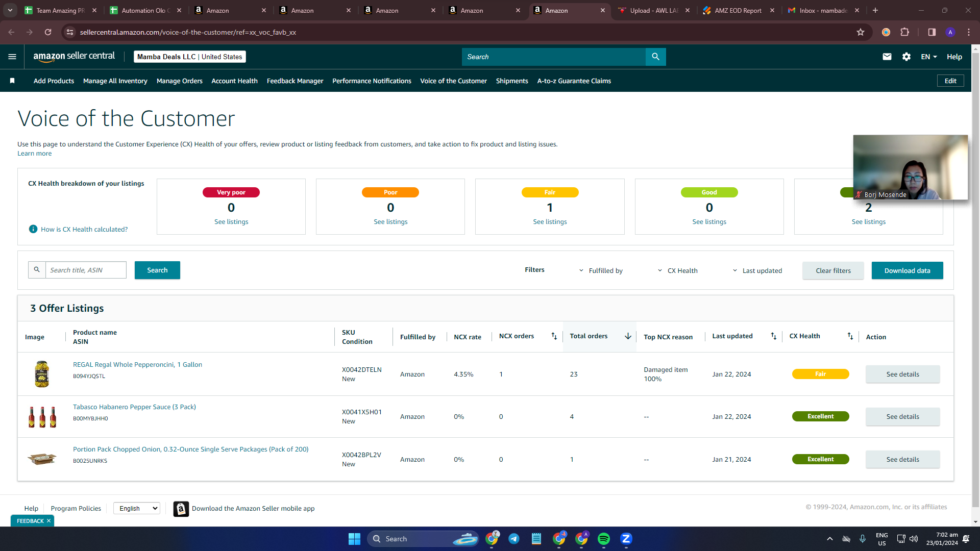Open Spotify from the taskbar

[x=604, y=539]
